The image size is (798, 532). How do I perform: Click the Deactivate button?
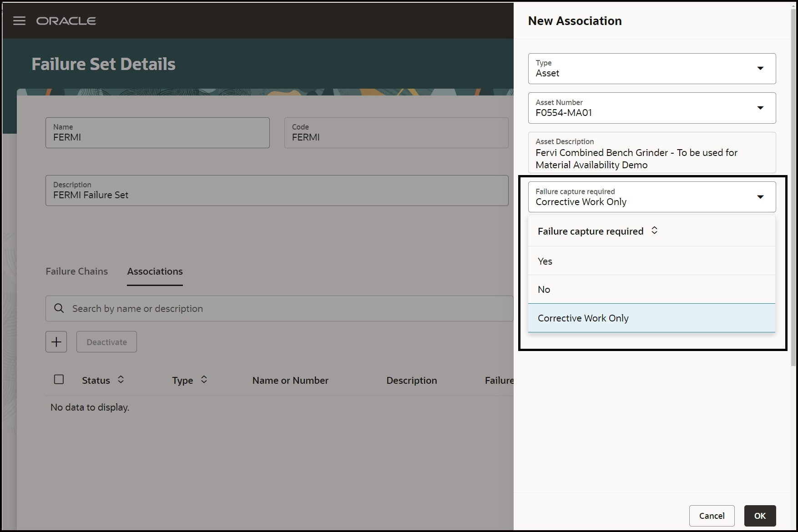pos(106,342)
